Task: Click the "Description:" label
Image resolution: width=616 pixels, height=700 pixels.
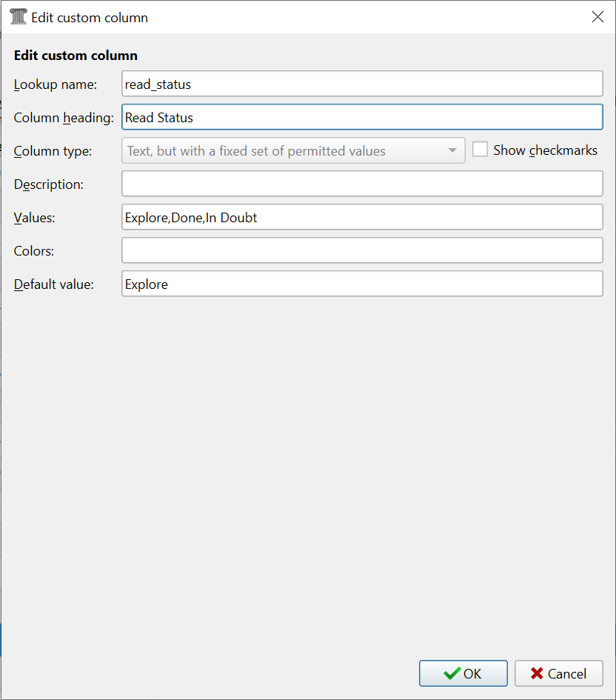Action: coord(49,184)
